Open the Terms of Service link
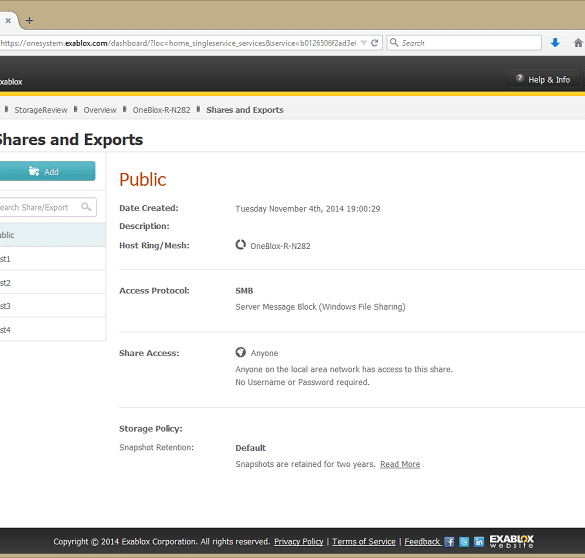The height and width of the screenshot is (558, 585). pyautogui.click(x=364, y=542)
